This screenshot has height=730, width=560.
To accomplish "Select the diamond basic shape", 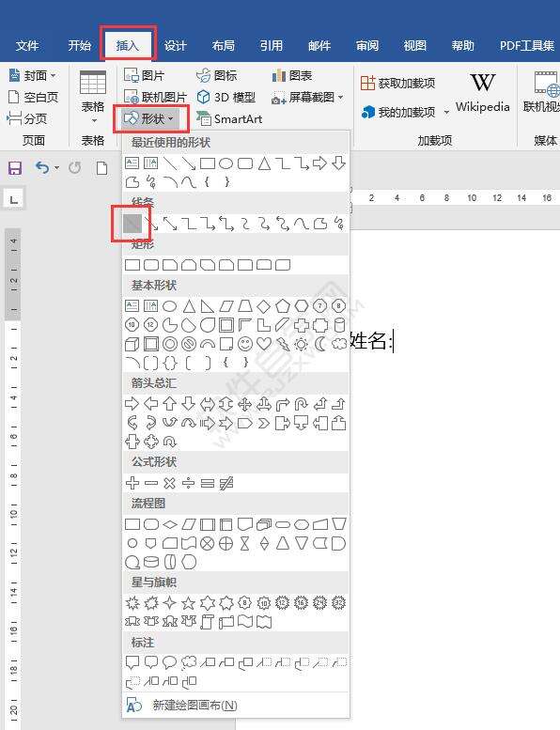I will 264,306.
